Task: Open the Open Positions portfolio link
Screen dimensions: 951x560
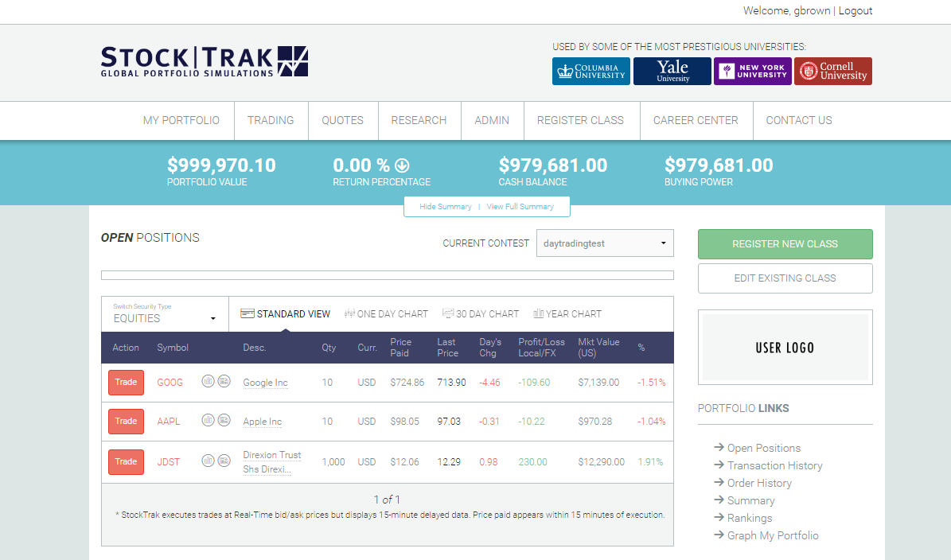Action: [x=764, y=448]
